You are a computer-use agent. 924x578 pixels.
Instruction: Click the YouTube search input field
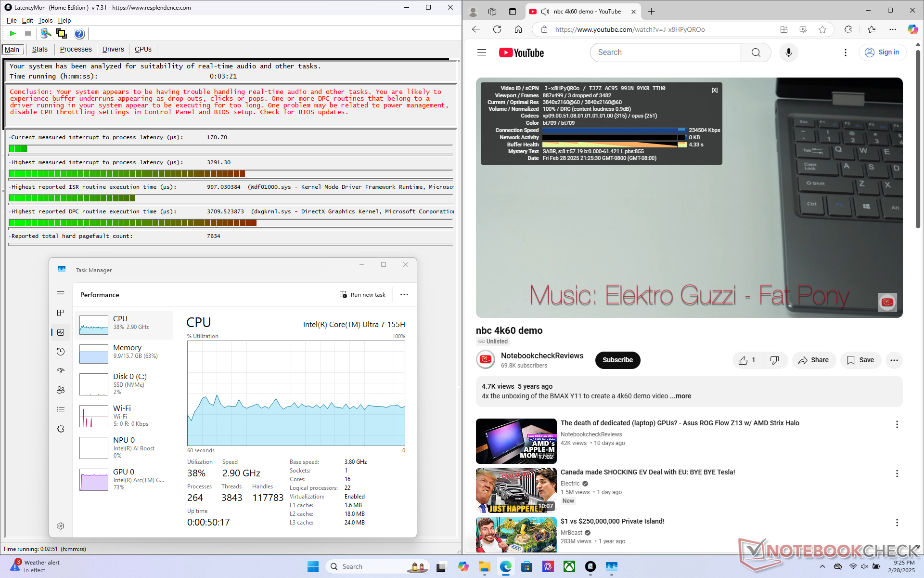coord(665,53)
